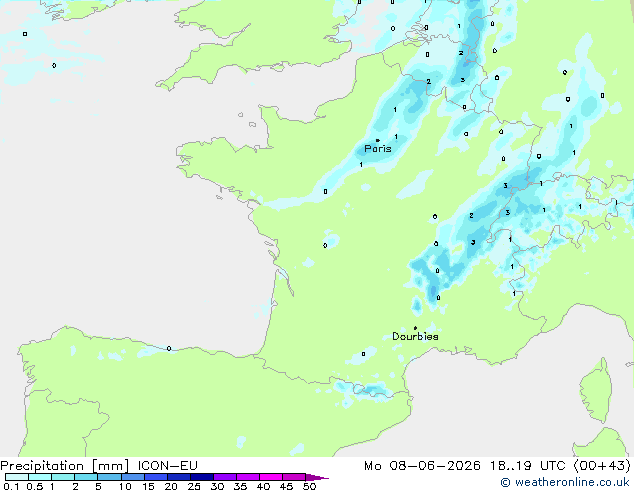Click the Dourbies location dot marker
The image size is (634, 490).
tap(415, 328)
